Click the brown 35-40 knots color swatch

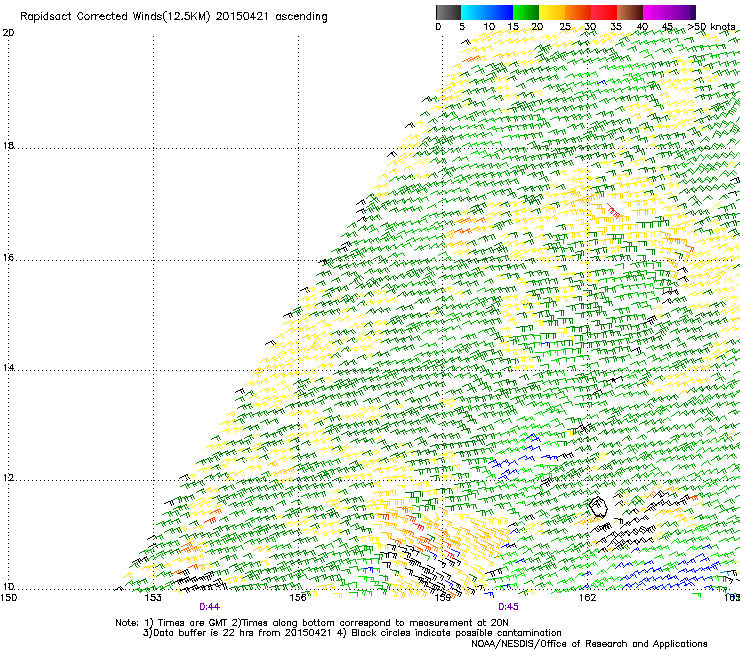(630, 12)
